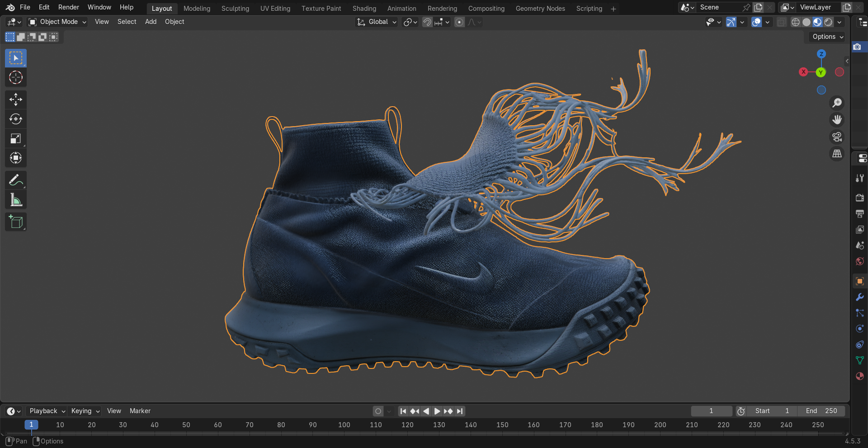Open the Render menu
The width and height of the screenshot is (868, 448).
pyautogui.click(x=69, y=7)
